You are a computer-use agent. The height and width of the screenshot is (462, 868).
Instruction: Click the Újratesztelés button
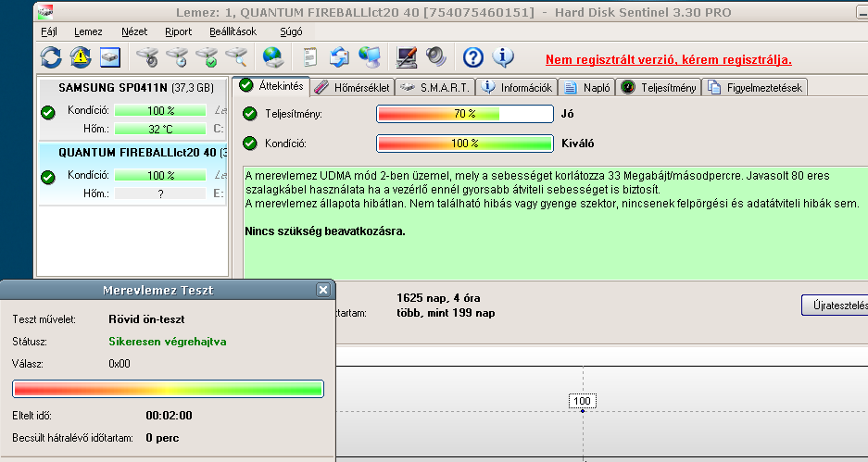(x=835, y=305)
